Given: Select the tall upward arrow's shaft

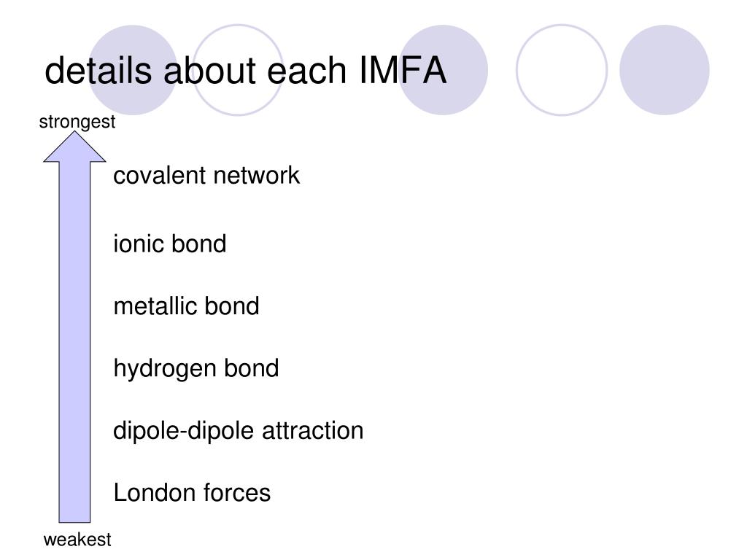Looking at the screenshot, I should click(74, 342).
